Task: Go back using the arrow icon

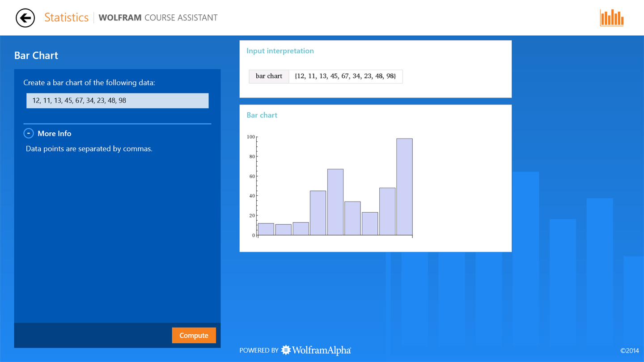Action: pyautogui.click(x=25, y=18)
